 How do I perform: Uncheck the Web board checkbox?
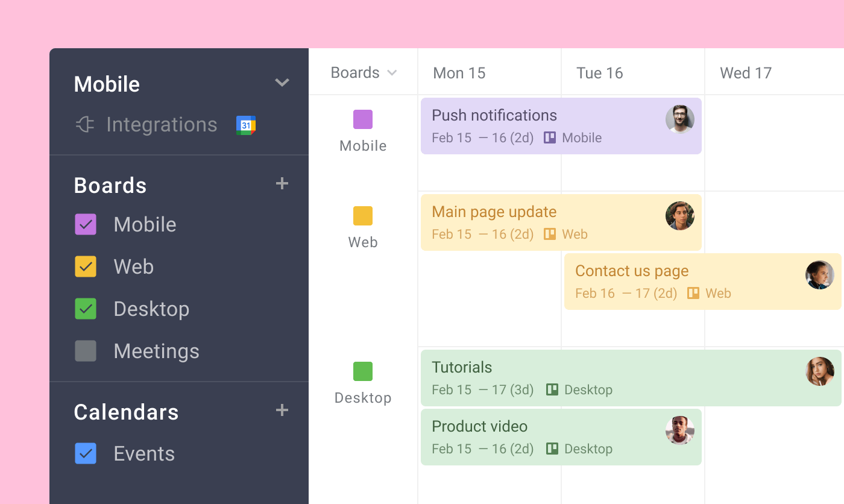85,266
